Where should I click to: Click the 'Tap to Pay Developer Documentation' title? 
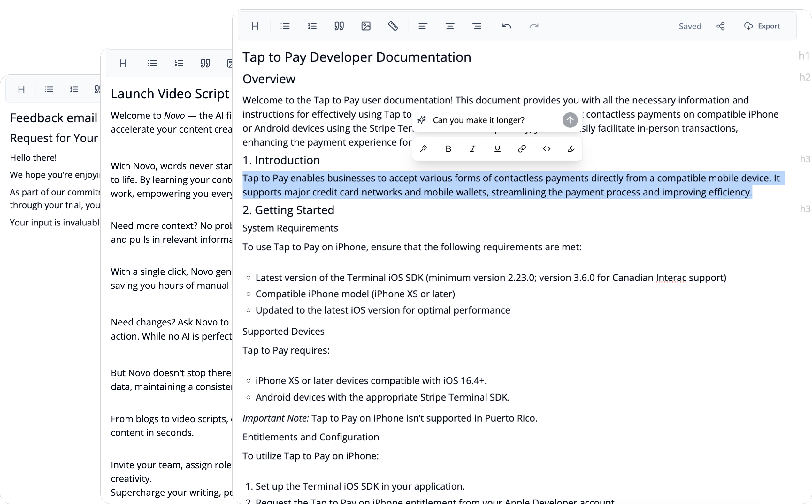tap(357, 57)
